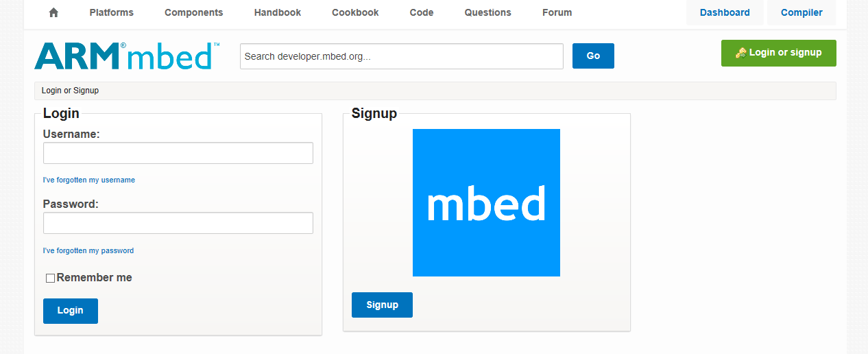Click the Signup button
The image size is (868, 354).
tap(382, 305)
